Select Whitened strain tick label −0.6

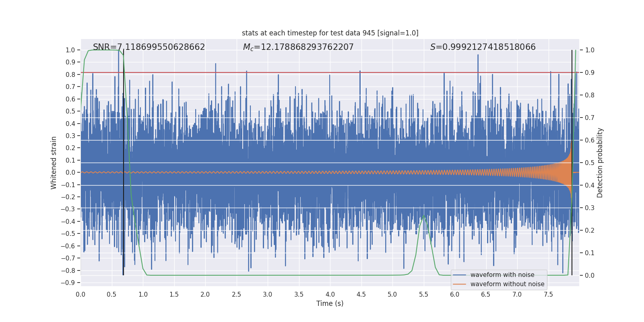[x=68, y=246]
